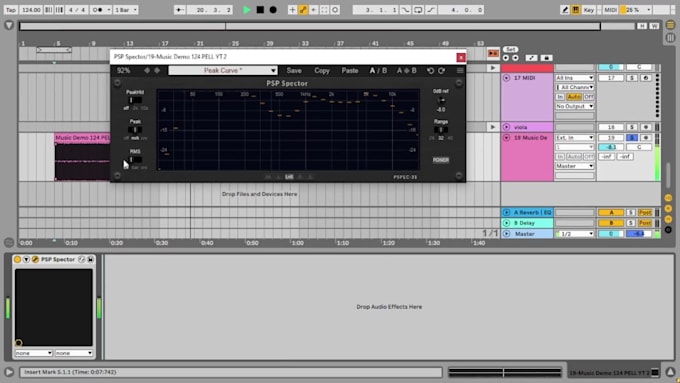Image resolution: width=680 pixels, height=383 pixels.
Task: Toggle the Lock Envelopes button
Action: pos(546,58)
